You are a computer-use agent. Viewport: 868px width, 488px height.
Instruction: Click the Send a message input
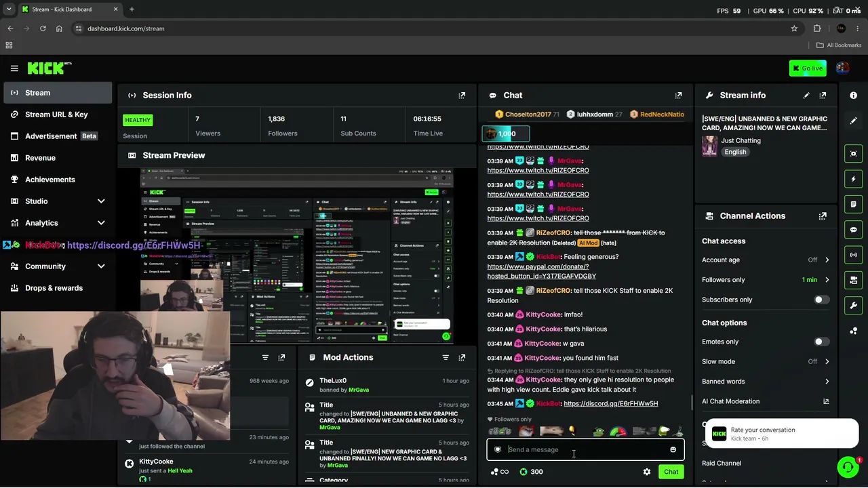point(585,449)
